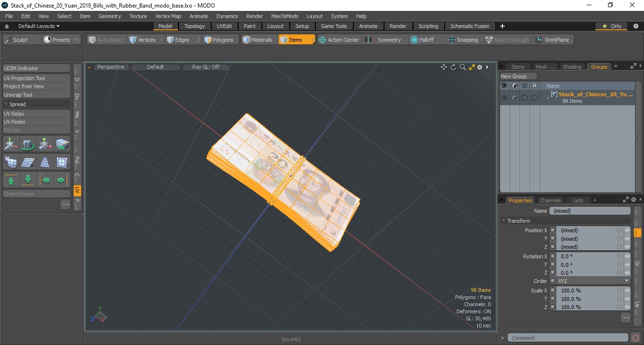The width and height of the screenshot is (644, 345).
Task: Switch to Edges selection mode
Action: click(183, 40)
